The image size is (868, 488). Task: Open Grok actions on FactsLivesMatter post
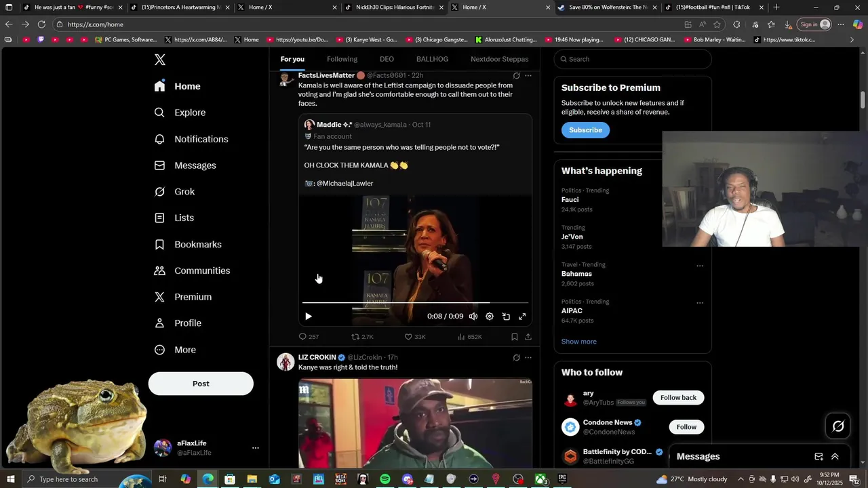pos(516,76)
